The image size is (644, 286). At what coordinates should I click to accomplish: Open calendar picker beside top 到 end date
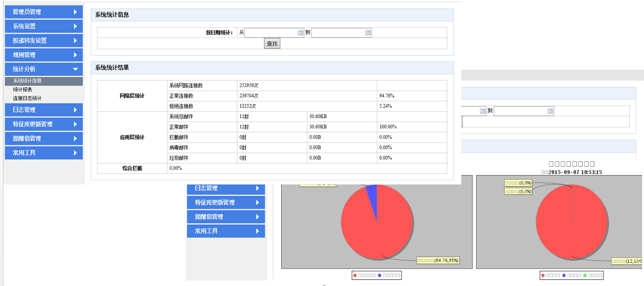coord(368,33)
